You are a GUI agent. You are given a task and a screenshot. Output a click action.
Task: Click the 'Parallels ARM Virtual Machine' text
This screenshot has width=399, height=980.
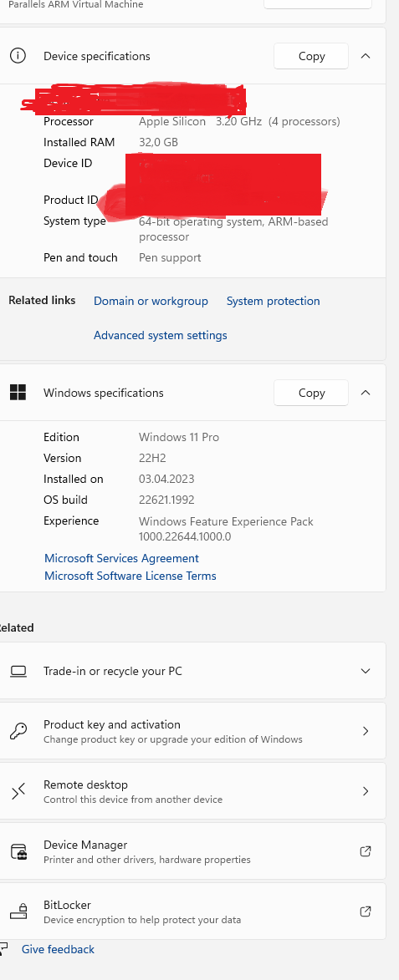tap(75, 4)
